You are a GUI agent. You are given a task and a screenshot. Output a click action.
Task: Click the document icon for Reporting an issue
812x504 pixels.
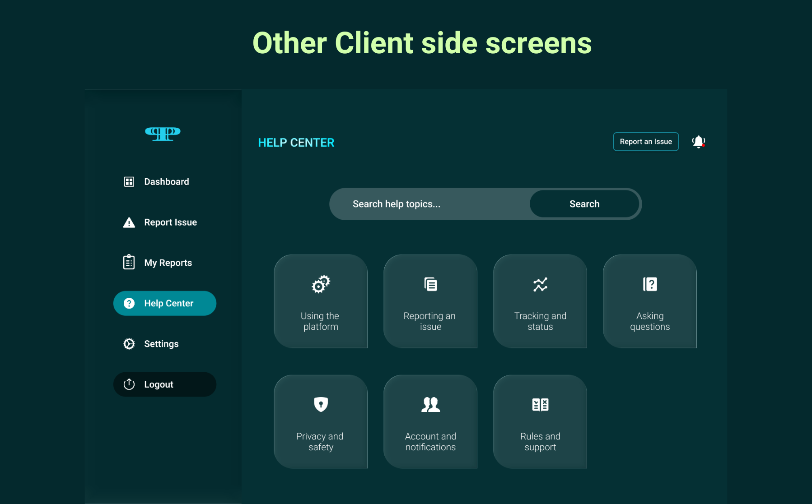coord(430,284)
